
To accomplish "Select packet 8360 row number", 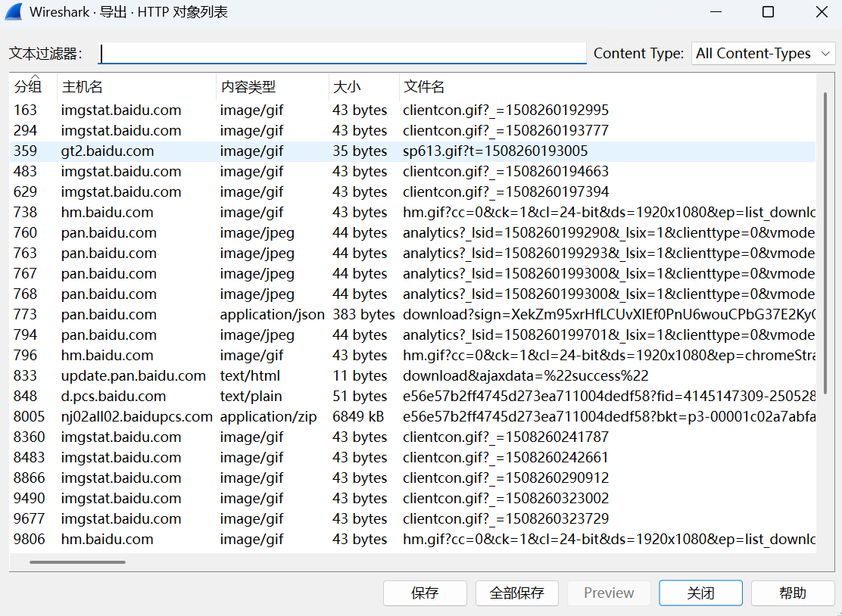I will point(29,437).
